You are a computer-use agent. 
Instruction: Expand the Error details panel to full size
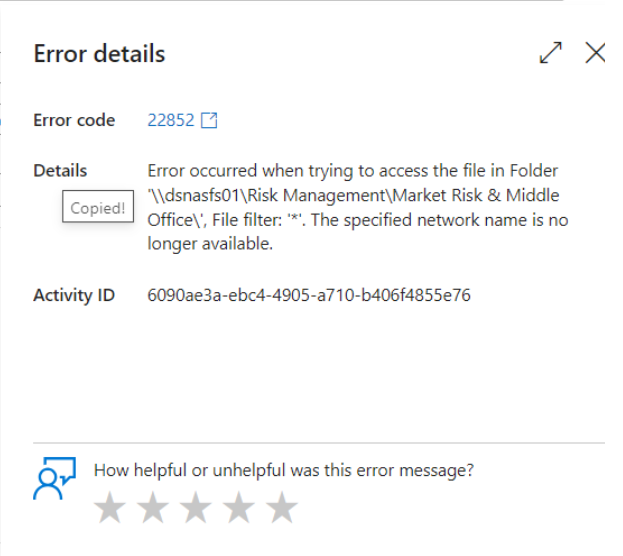tap(551, 53)
